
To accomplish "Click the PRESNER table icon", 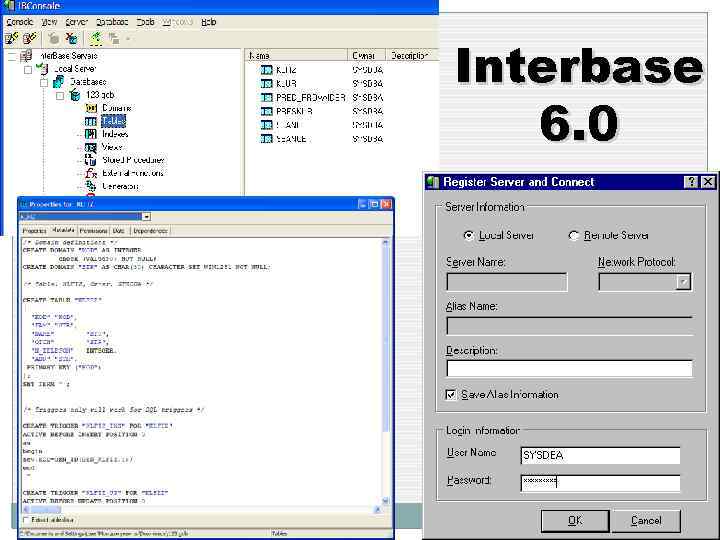I will 266,112.
